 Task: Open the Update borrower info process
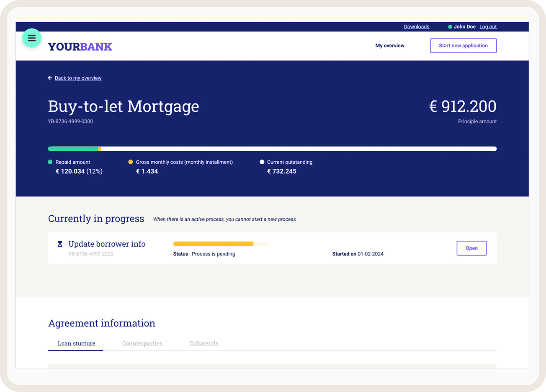pos(471,248)
